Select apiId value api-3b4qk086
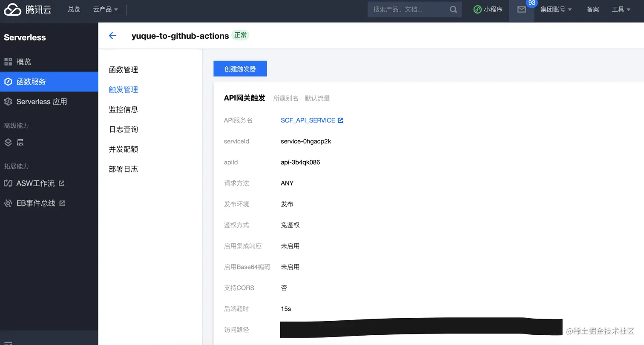Screen dimensions: 644x345 tap(300, 162)
